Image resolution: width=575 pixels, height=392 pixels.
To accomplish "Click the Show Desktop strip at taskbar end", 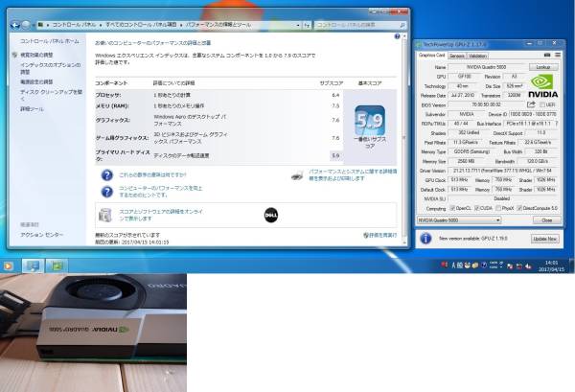I will point(571,265).
